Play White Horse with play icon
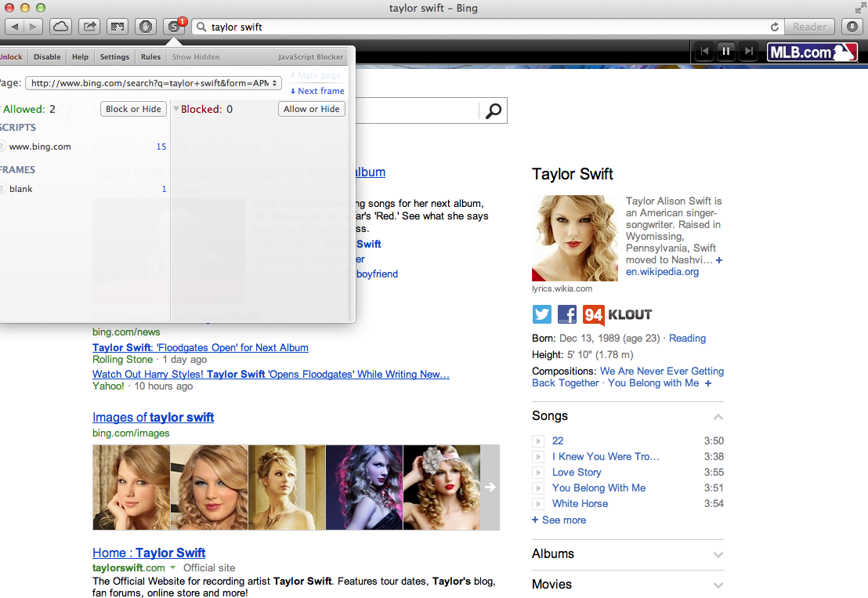Viewport: 868px width, 598px height. tap(538, 503)
